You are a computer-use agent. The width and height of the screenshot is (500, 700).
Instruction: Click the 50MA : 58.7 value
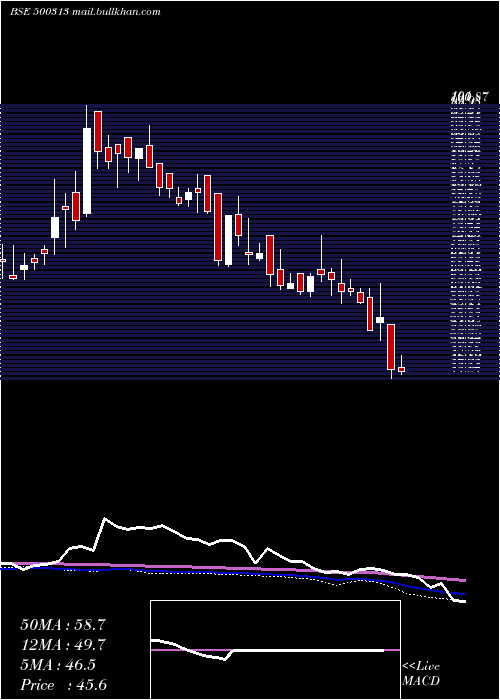(63, 625)
